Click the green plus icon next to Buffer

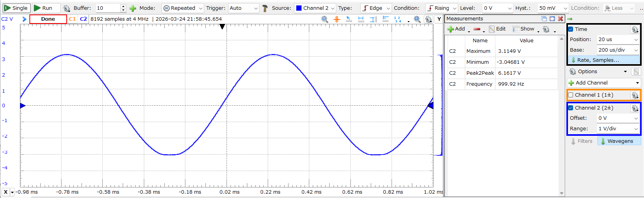[x=132, y=8]
